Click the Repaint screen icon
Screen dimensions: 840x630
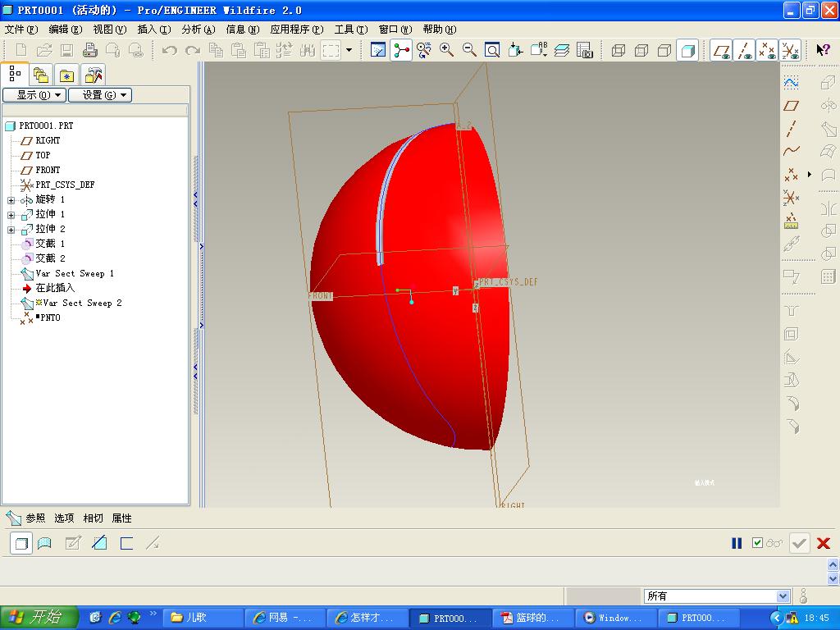[x=377, y=50]
